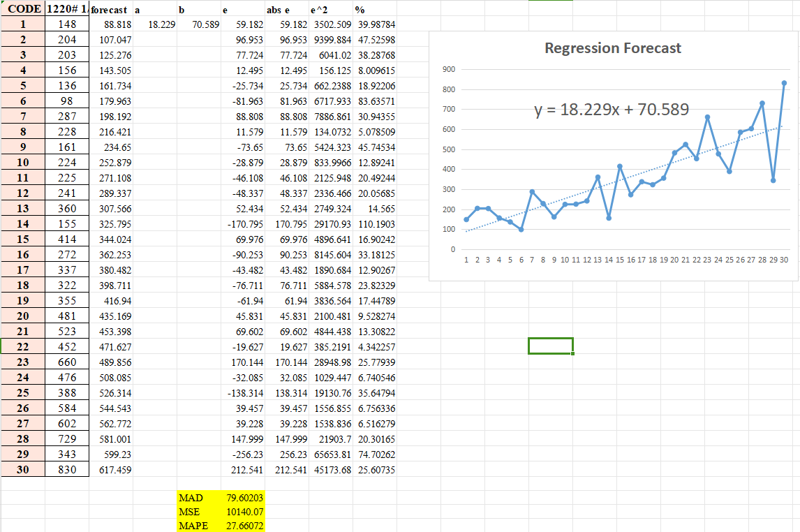The height and width of the screenshot is (532, 800).
Task: Select the slope value 18.229 cell
Action: pos(161,24)
